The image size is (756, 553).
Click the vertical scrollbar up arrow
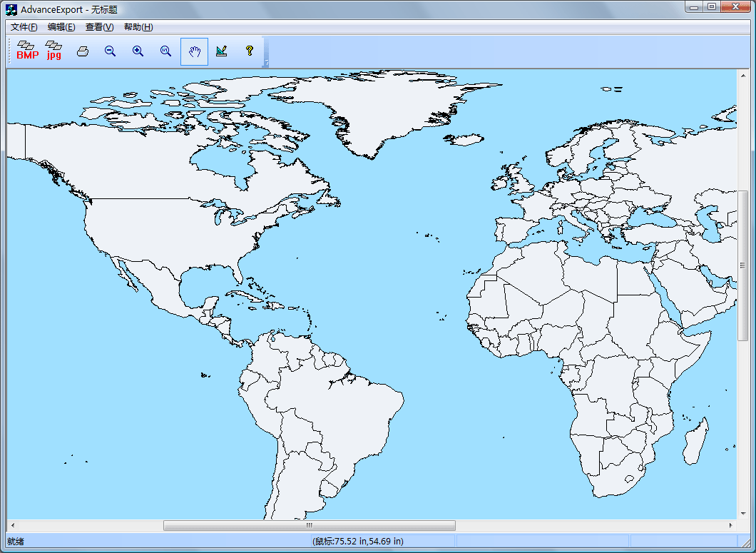pyautogui.click(x=743, y=75)
